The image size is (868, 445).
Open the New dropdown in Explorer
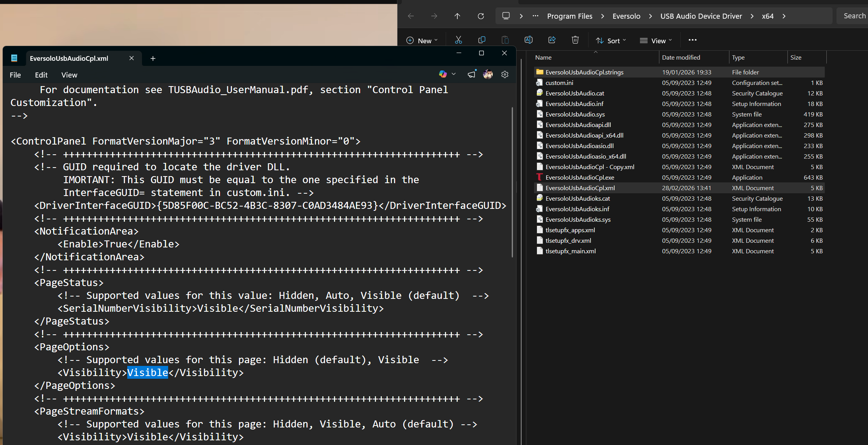pyautogui.click(x=422, y=41)
